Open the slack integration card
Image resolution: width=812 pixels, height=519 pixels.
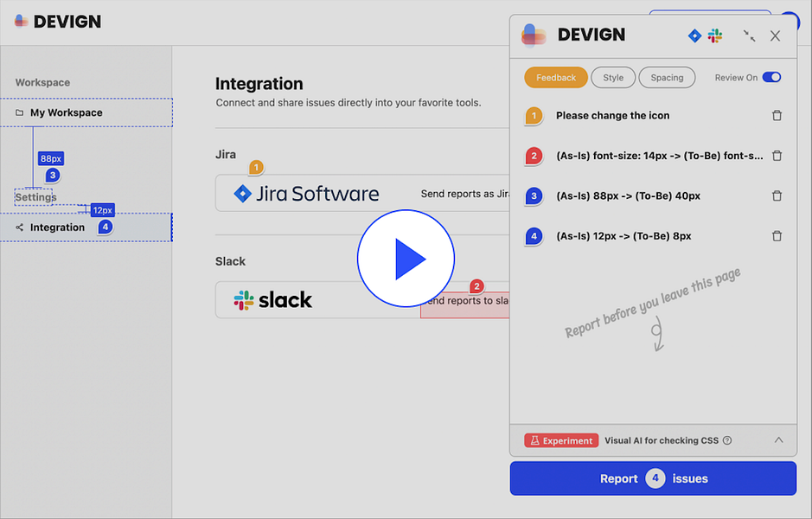pyautogui.click(x=362, y=300)
